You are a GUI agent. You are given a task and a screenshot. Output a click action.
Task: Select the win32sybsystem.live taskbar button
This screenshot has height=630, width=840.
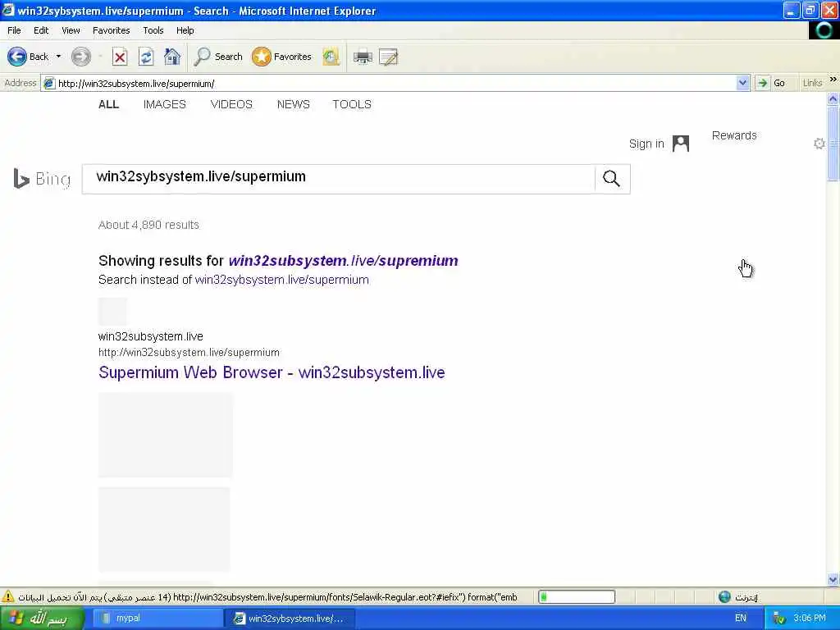(x=290, y=619)
